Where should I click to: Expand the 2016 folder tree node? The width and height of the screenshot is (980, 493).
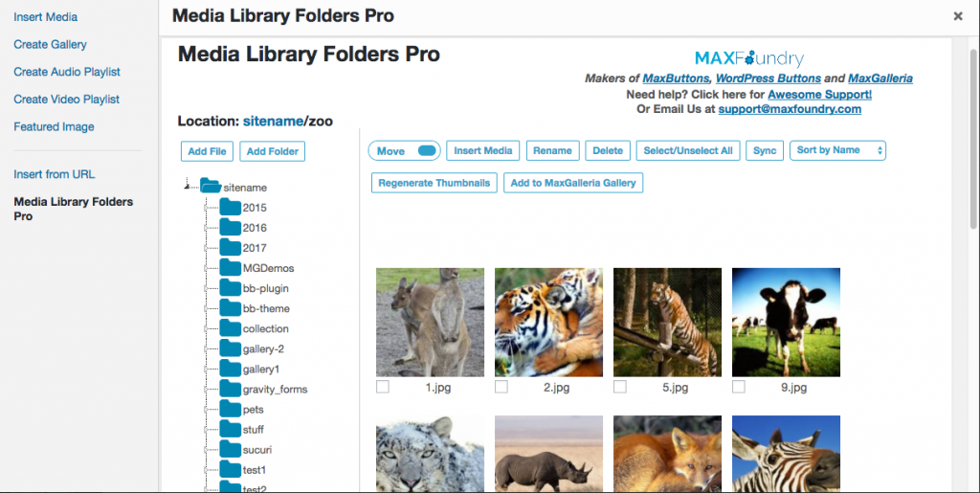click(207, 228)
